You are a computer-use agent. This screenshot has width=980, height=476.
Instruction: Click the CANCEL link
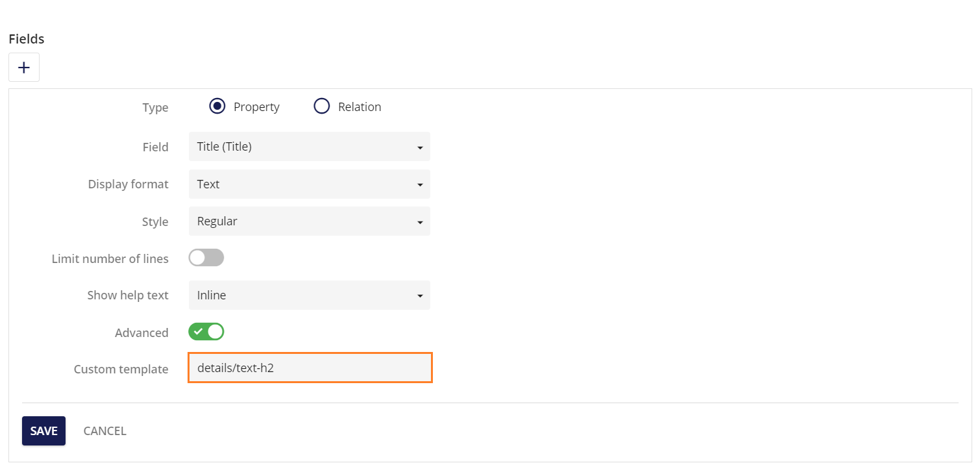point(104,431)
